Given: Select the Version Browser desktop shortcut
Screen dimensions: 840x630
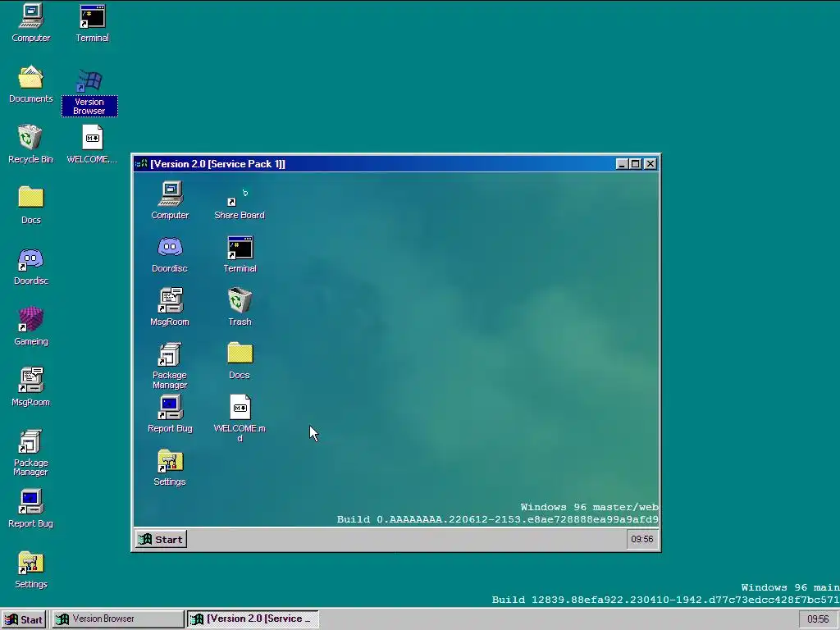Looking at the screenshot, I should pyautogui.click(x=89, y=92).
